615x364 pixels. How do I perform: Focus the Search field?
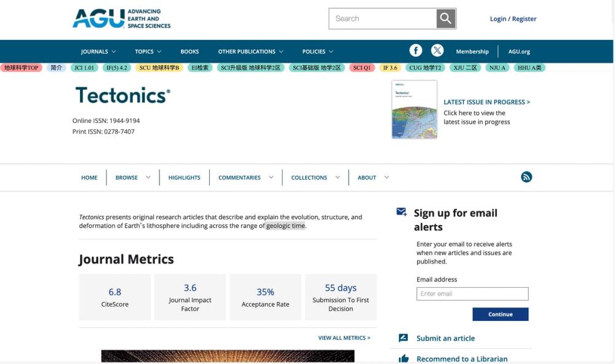[x=383, y=18]
